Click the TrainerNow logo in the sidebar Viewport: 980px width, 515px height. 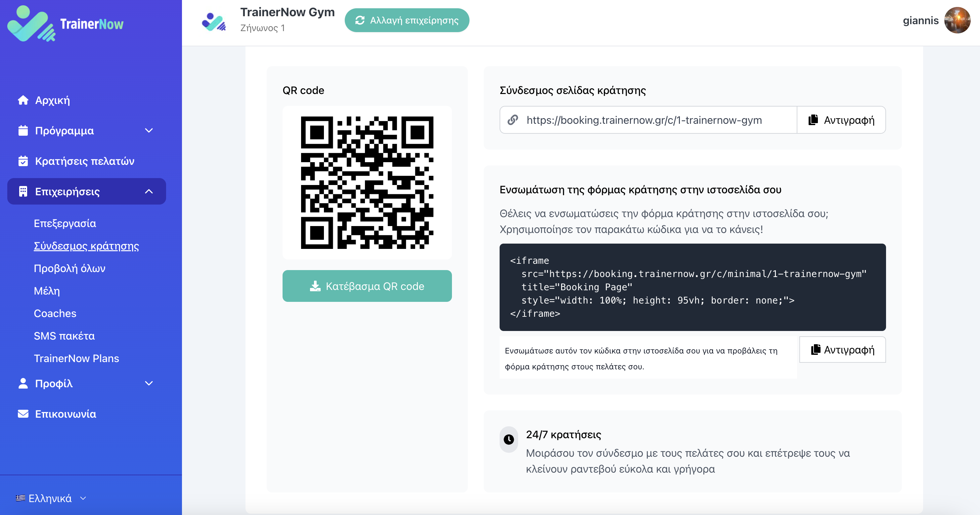point(66,23)
